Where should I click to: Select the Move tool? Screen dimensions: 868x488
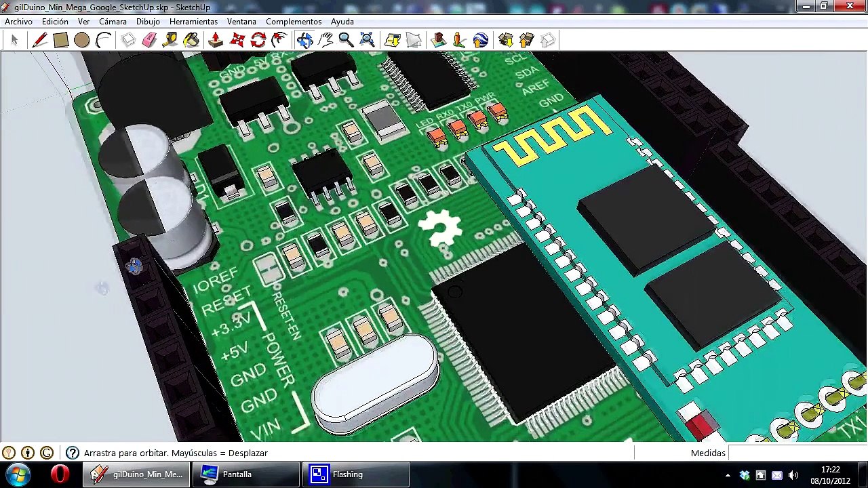(237, 40)
